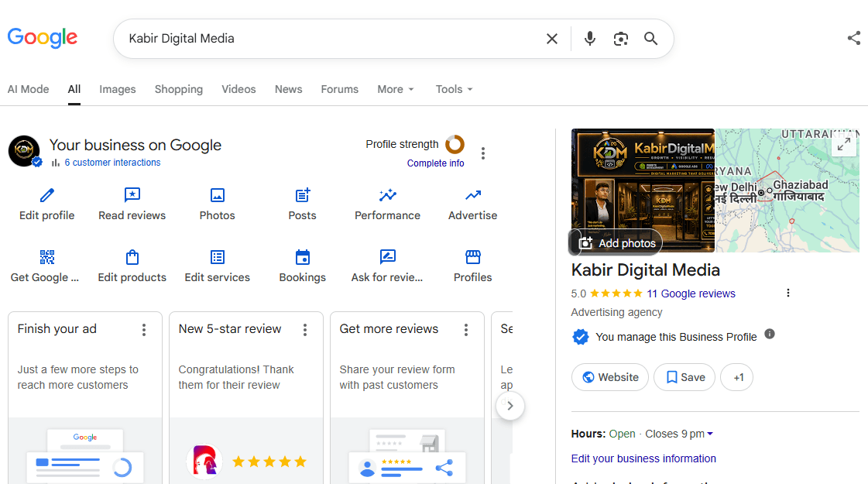Open the business storefront photo thumbnail
868x484 pixels.
643,191
